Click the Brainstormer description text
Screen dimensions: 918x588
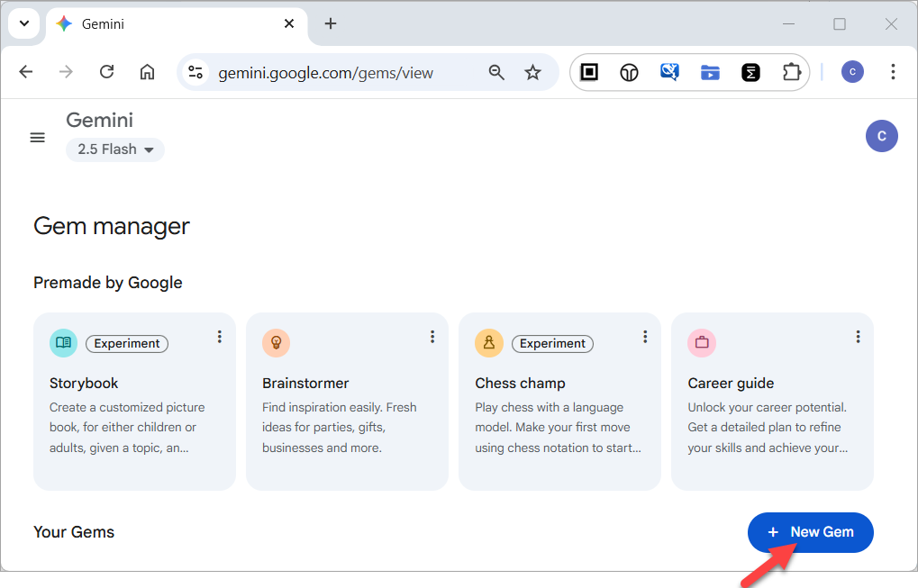(340, 428)
